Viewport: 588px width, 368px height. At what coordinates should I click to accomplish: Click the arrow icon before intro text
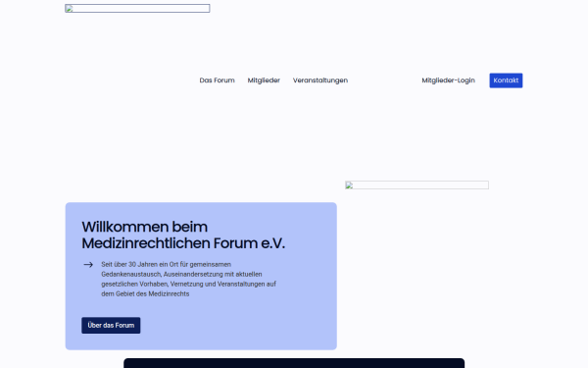pyautogui.click(x=88, y=265)
